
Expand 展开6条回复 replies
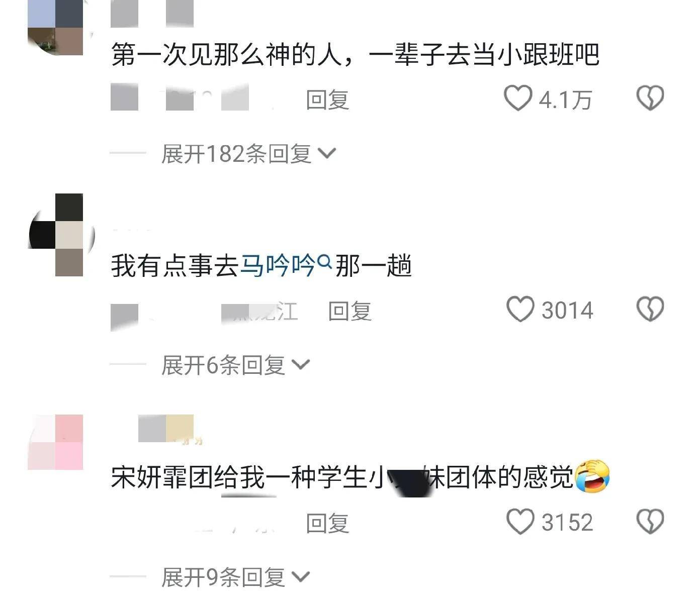[x=235, y=365]
